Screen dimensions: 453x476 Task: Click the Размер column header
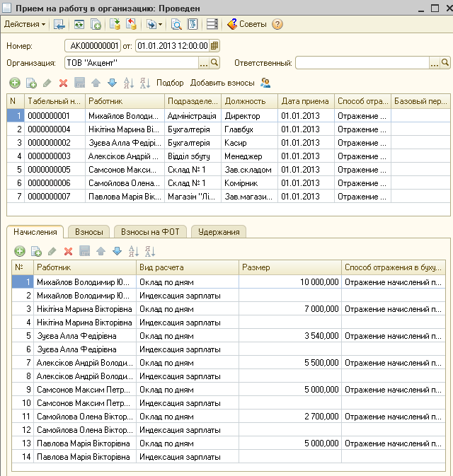click(x=289, y=267)
